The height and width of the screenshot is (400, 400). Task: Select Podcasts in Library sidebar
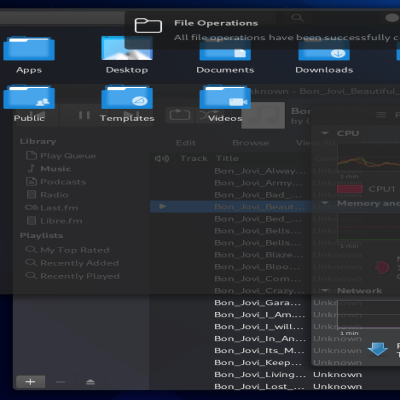click(x=56, y=182)
